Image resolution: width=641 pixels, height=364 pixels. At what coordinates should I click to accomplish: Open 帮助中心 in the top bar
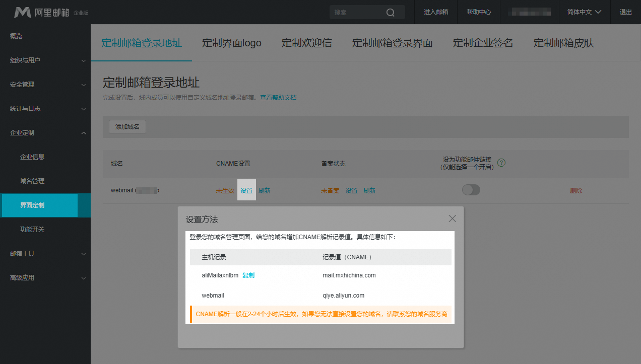pyautogui.click(x=478, y=12)
